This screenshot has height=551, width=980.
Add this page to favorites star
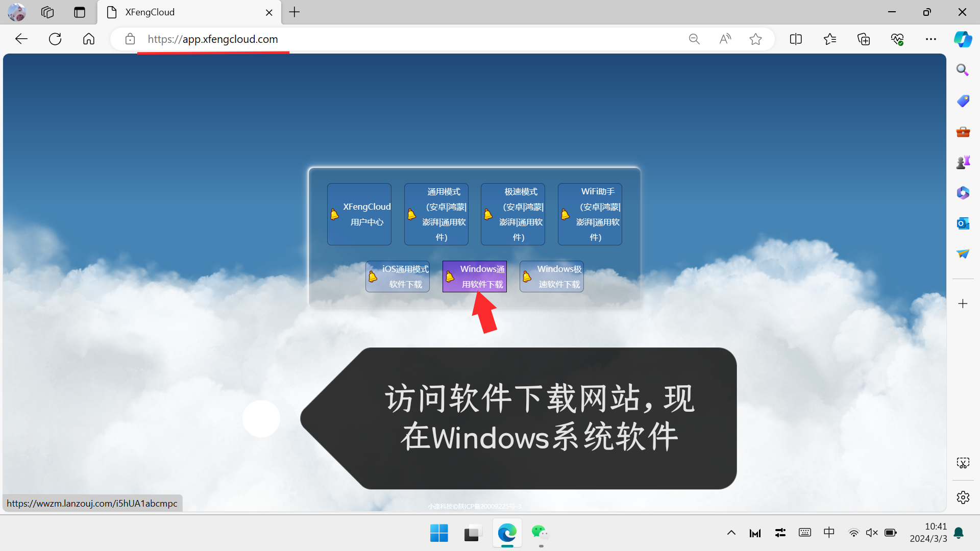[x=756, y=39]
